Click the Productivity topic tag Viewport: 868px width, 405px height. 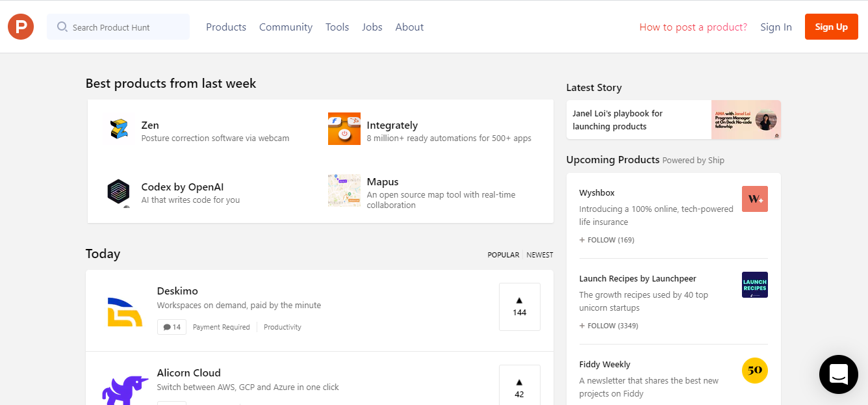[x=283, y=327]
